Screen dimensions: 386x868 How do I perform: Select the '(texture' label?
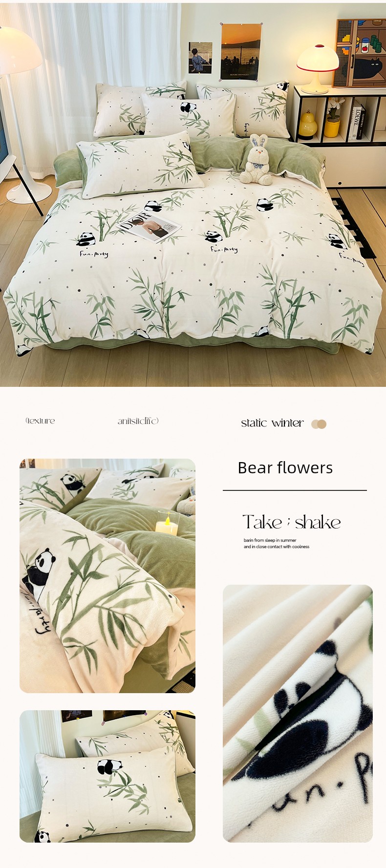pyautogui.click(x=40, y=421)
